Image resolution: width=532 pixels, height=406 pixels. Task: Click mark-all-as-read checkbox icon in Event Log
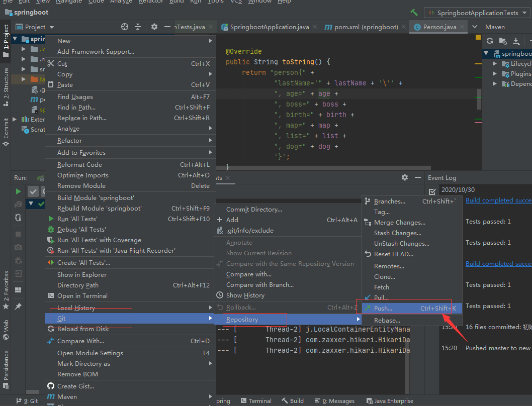point(432,191)
